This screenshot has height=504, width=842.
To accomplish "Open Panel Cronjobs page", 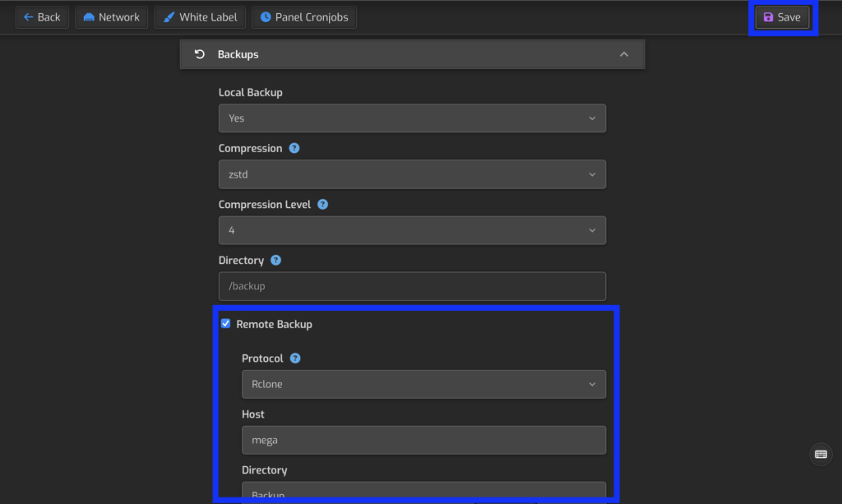I will 304,17.
